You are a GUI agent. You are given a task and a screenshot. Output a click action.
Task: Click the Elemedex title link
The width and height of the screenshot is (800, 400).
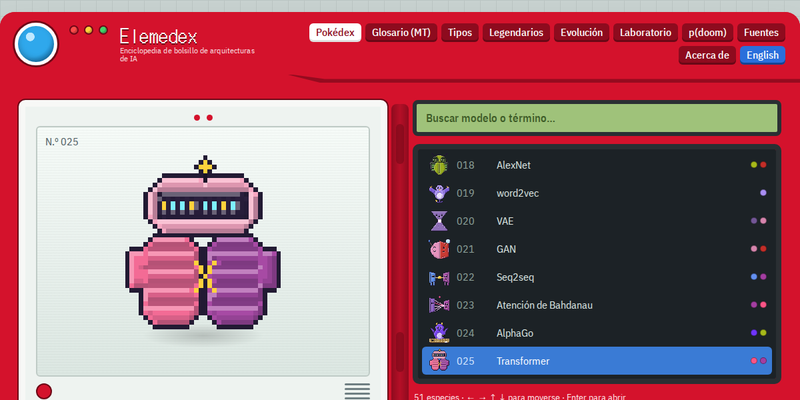pos(158,36)
